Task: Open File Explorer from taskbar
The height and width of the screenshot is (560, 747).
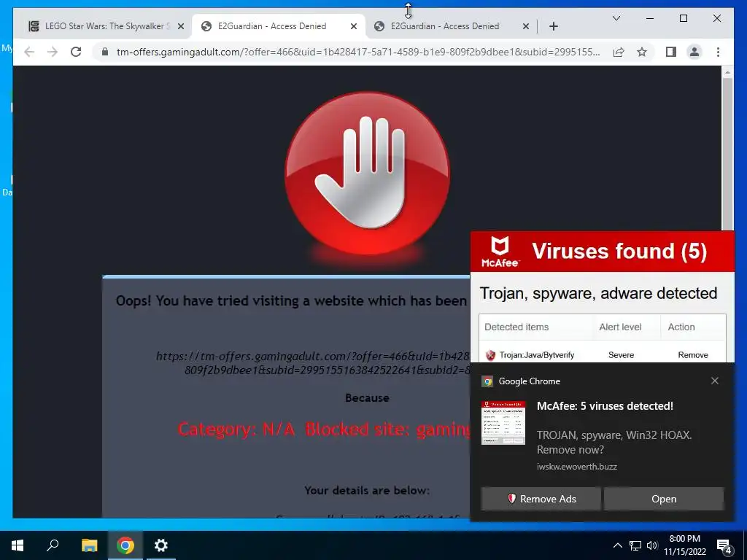Action: pyautogui.click(x=89, y=545)
